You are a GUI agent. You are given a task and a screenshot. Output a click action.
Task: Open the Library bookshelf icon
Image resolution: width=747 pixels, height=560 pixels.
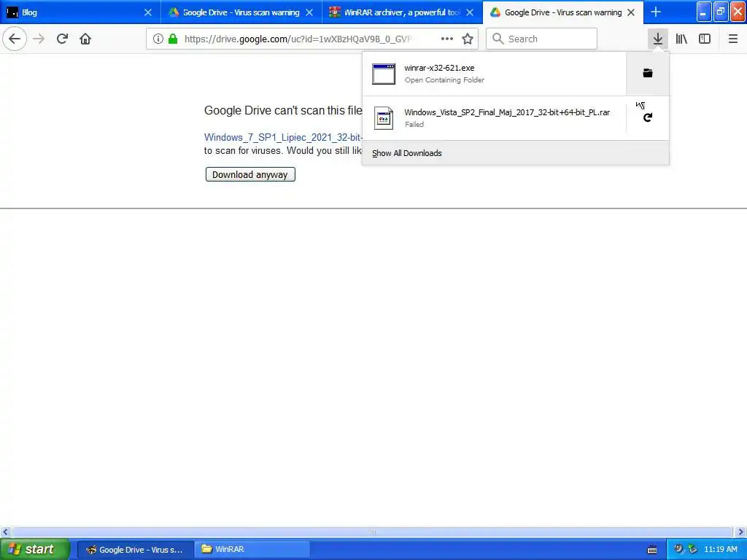point(681,39)
